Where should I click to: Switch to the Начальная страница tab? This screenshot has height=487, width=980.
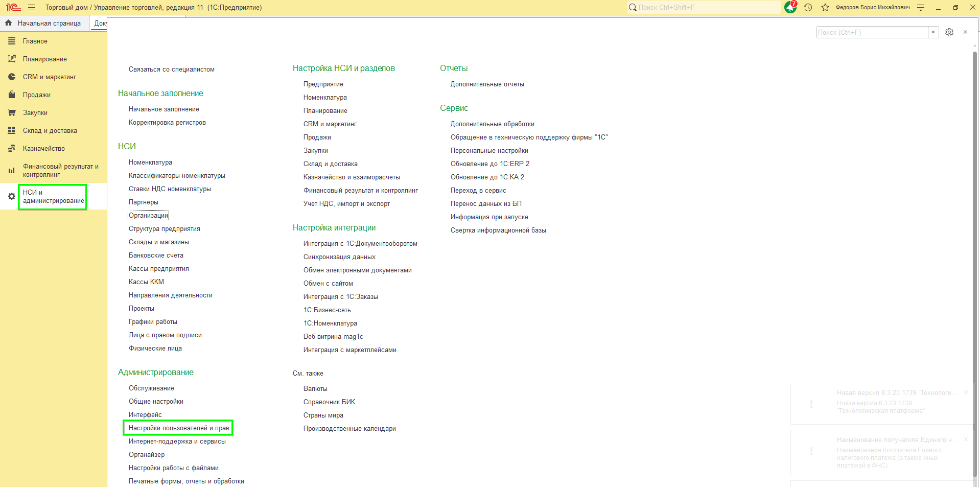[43, 23]
